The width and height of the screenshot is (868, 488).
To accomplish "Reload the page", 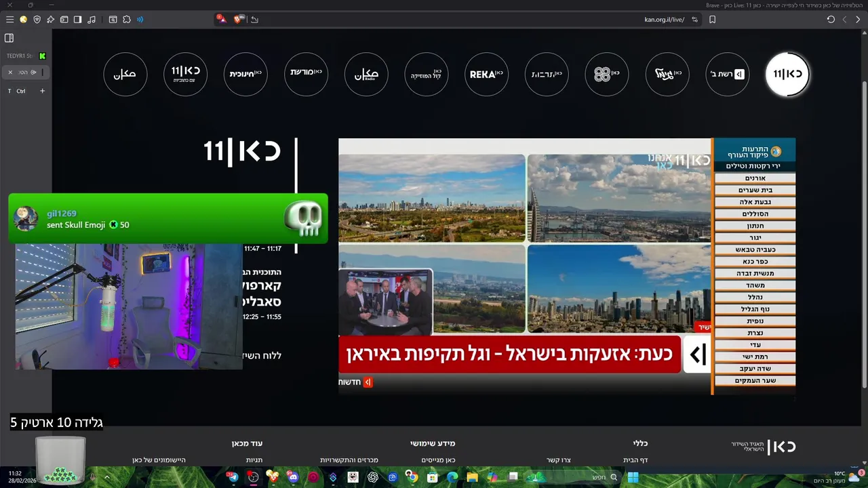I will click(831, 20).
